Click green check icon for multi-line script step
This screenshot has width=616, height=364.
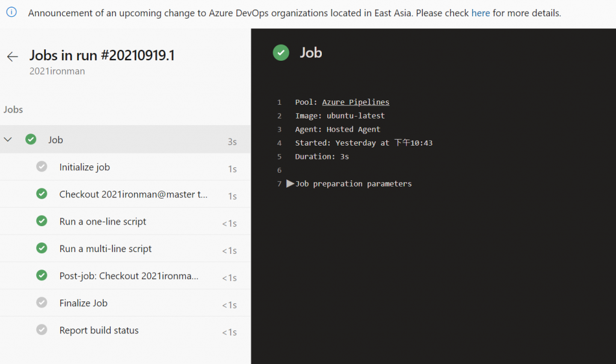coord(42,248)
